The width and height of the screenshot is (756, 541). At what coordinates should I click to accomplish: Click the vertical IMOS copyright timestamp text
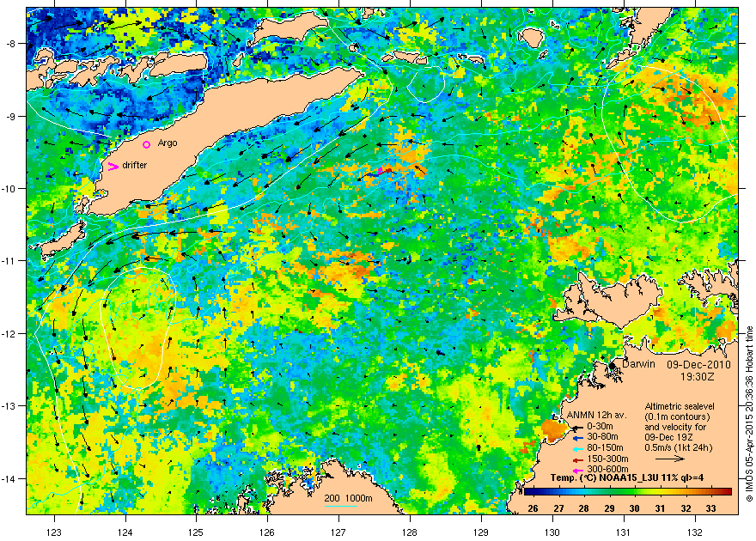pyautogui.click(x=749, y=414)
